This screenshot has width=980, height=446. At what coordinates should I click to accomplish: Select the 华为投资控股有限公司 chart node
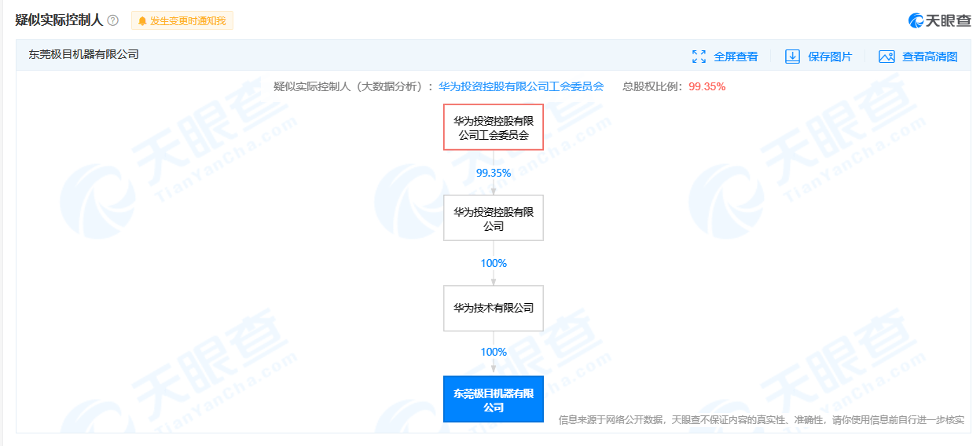pyautogui.click(x=494, y=218)
